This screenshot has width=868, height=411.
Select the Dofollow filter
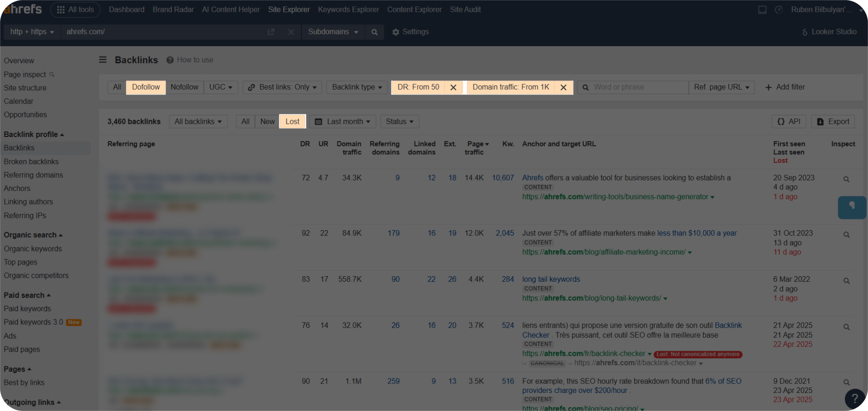coord(146,87)
